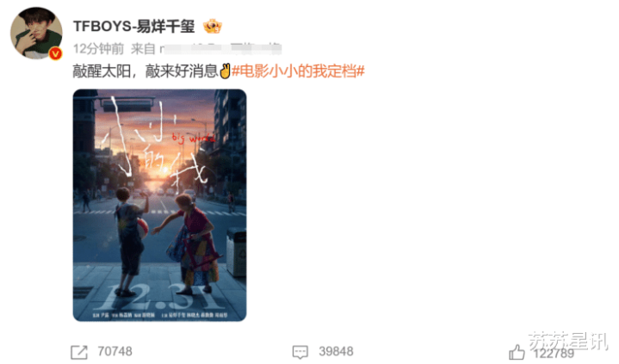The image size is (619, 364).
Task: Open the #电影小小的我定档# hashtag
Action: pos(298,71)
